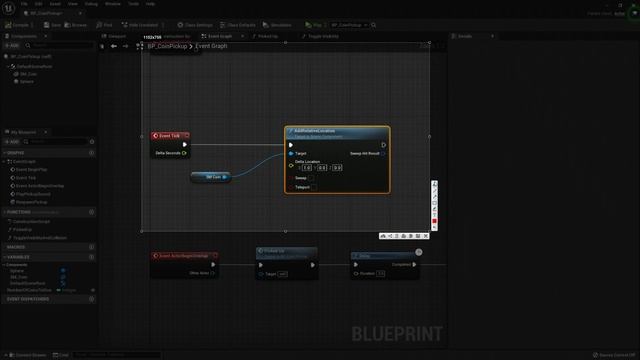Image resolution: width=640 pixels, height=360 pixels.
Task: Click the Hide Unrelated toolbar button
Action: [140, 25]
